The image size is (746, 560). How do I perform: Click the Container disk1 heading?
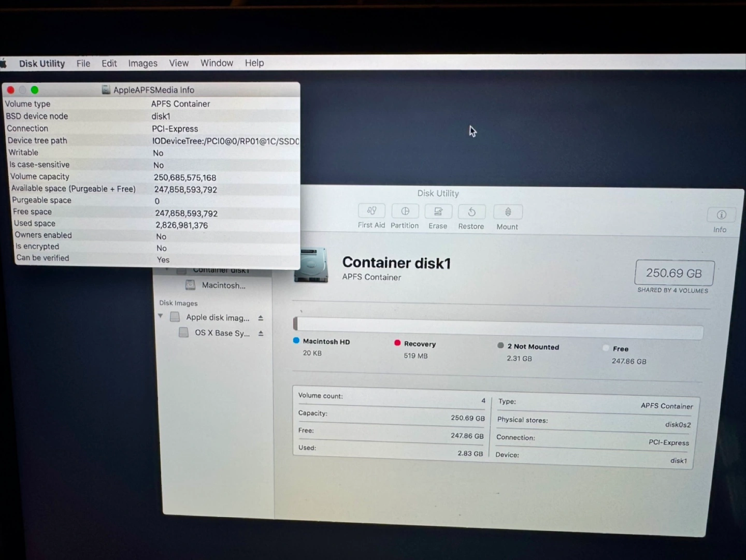click(396, 263)
